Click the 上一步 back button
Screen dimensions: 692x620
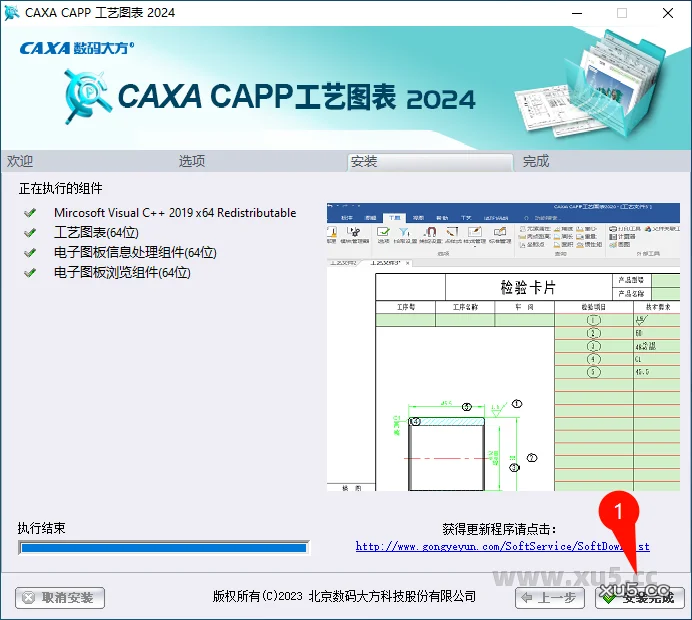549,598
